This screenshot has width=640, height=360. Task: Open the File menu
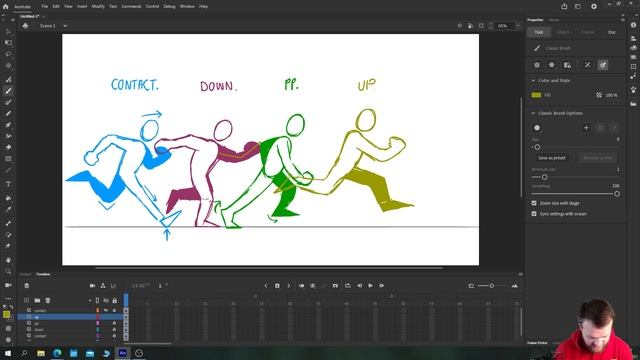[x=44, y=7]
